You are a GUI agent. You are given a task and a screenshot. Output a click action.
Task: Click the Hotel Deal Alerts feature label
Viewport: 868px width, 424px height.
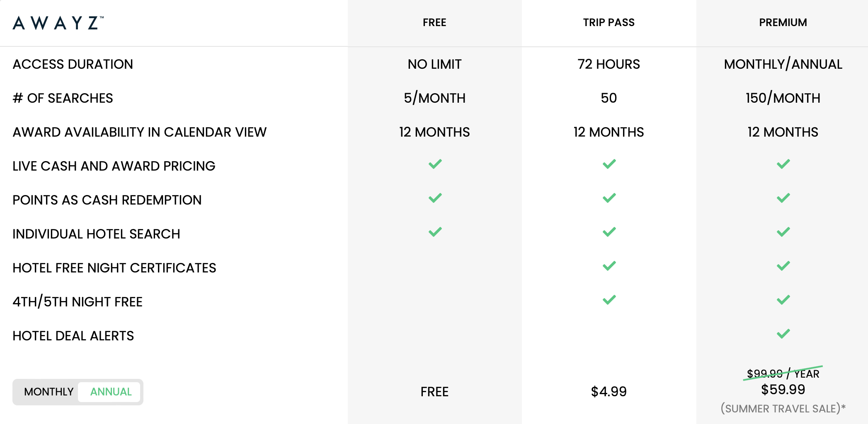tap(73, 336)
